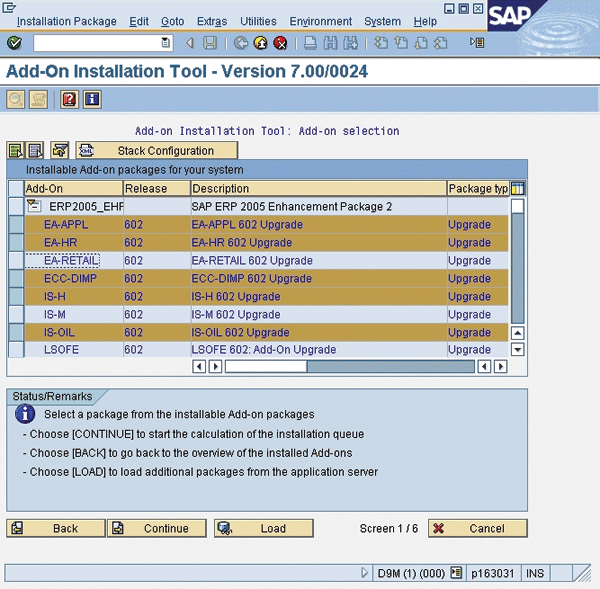The image size is (600, 589).
Task: Open the Installation Package menu
Action: [x=67, y=21]
